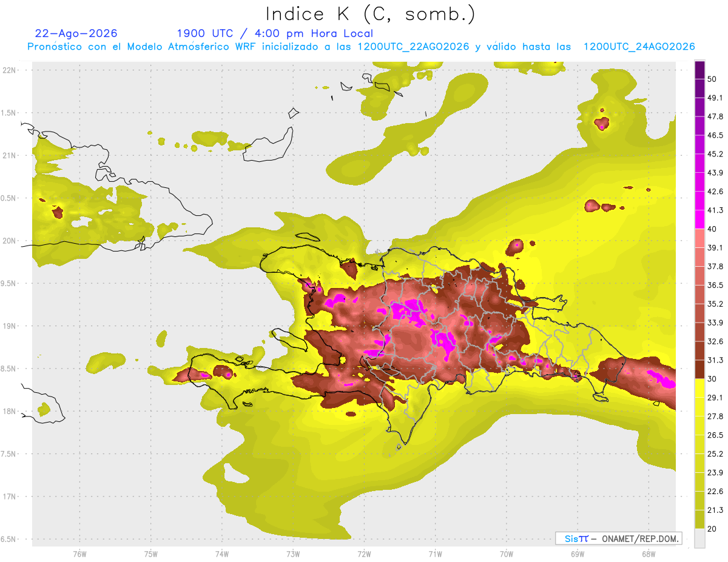Click the colorbar value "21.3"
Image resolution: width=728 pixels, height=562 pixels.
click(715, 510)
